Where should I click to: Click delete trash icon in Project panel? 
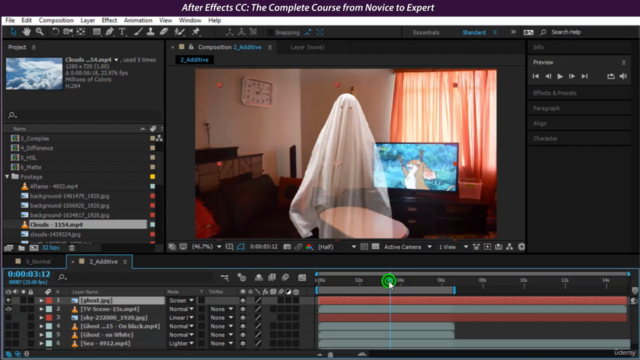point(72,248)
